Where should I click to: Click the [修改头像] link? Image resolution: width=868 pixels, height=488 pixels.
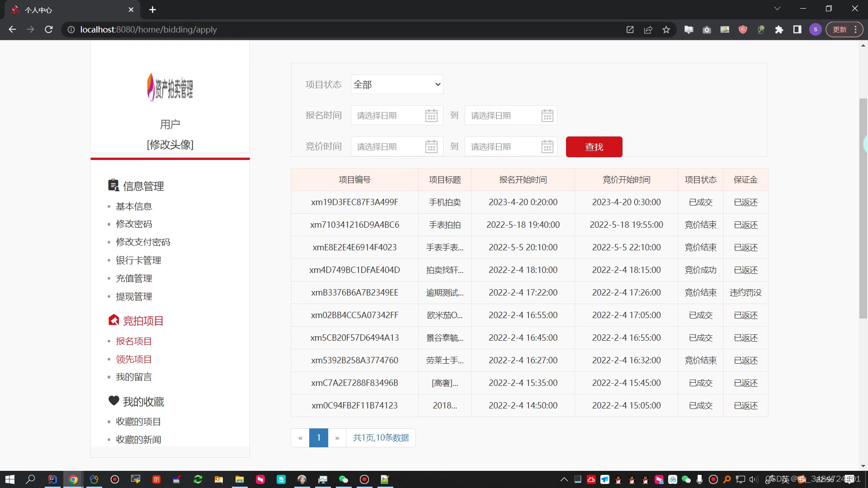pyautogui.click(x=170, y=145)
